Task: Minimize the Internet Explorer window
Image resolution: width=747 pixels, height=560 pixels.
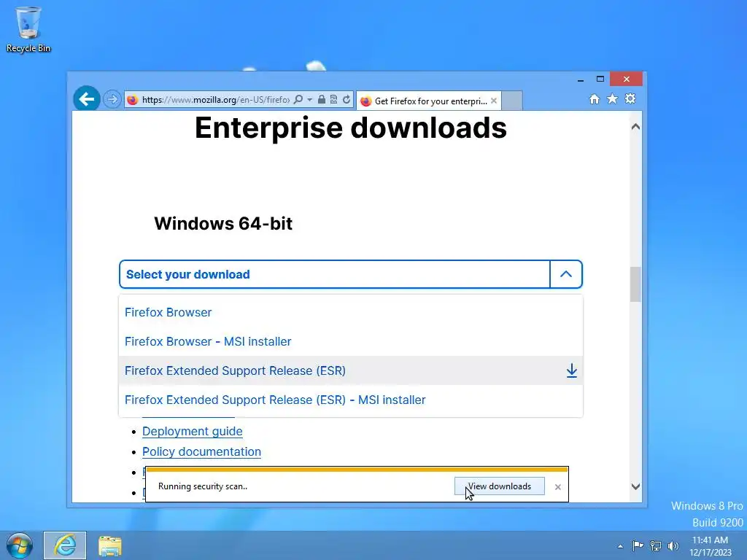Action: [x=580, y=79]
